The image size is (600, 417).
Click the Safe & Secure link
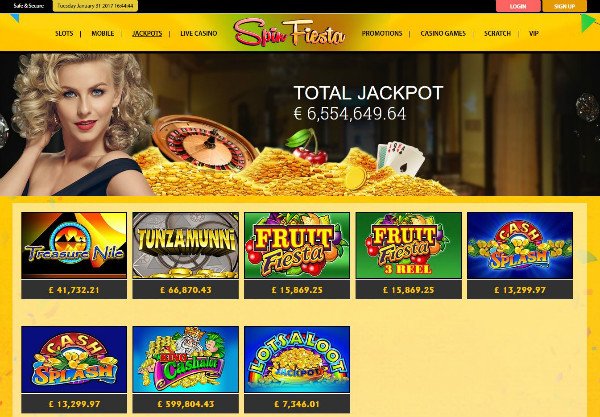pyautogui.click(x=29, y=6)
